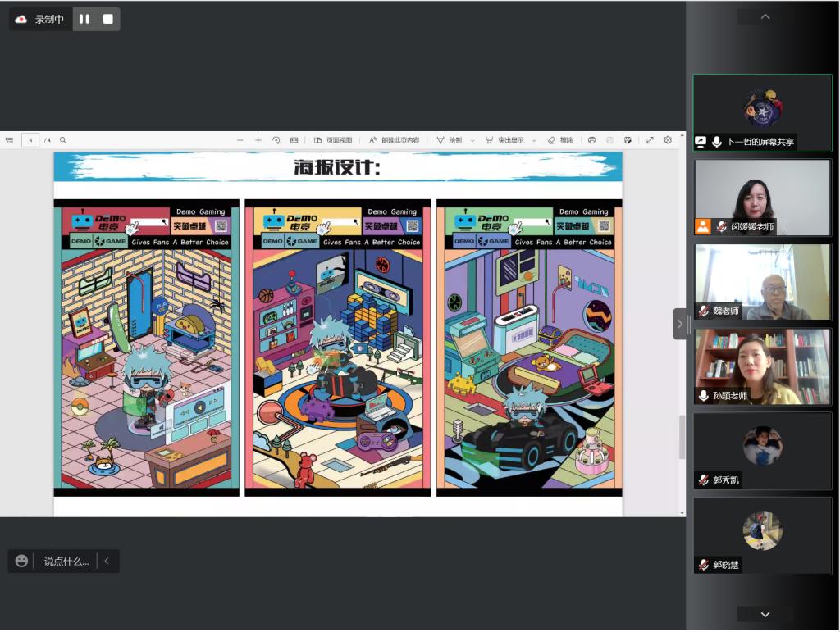Screen dimensions: 840x632
Task: Click the PDF vertical scrollbar thumb
Action: (x=682, y=437)
